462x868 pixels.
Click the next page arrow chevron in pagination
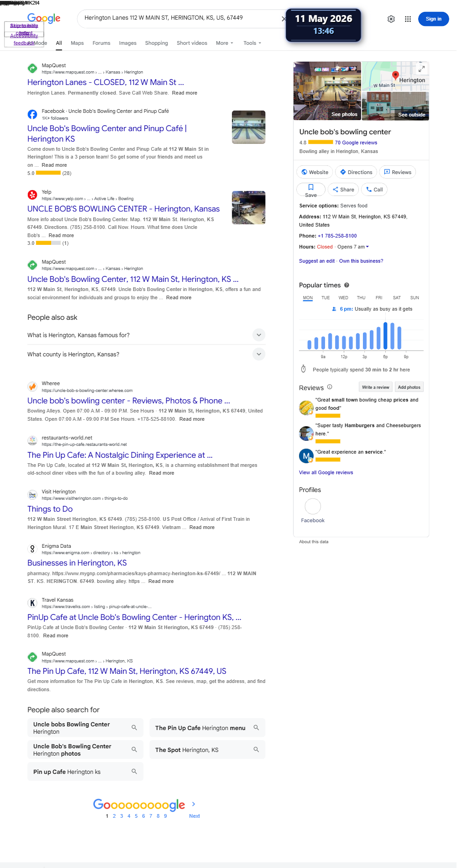tap(194, 804)
